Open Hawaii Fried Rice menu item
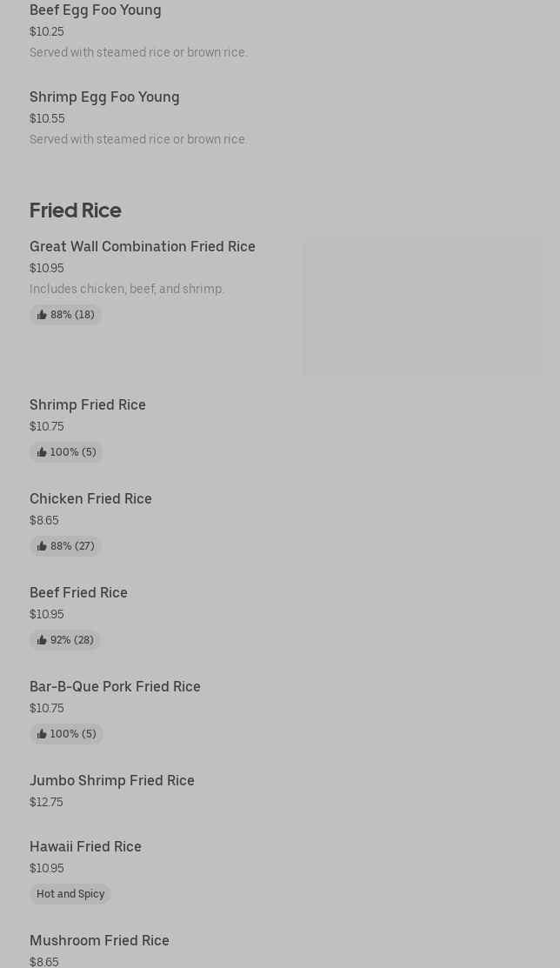The image size is (560, 968). (85, 847)
